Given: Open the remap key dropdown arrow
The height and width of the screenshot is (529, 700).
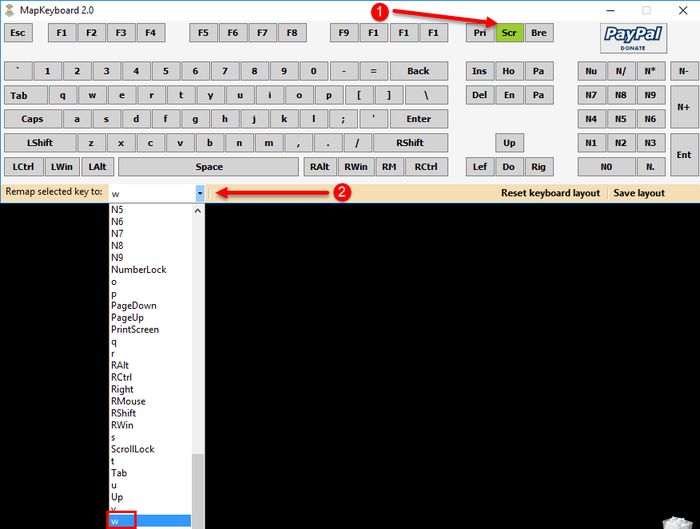Looking at the screenshot, I should pos(200,193).
